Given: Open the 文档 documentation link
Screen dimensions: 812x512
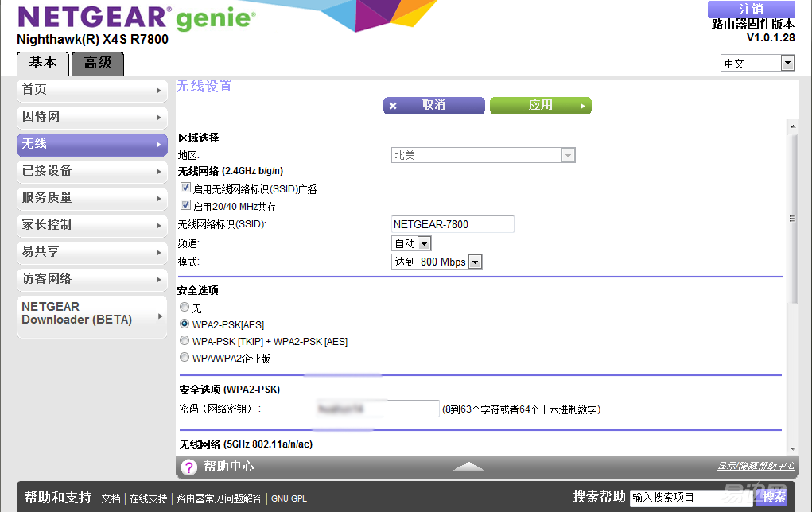Looking at the screenshot, I should coord(111,498).
